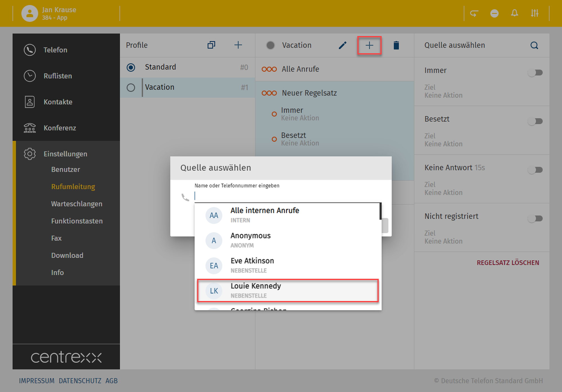
Task: Click the duplicate profile icon
Action: point(211,45)
